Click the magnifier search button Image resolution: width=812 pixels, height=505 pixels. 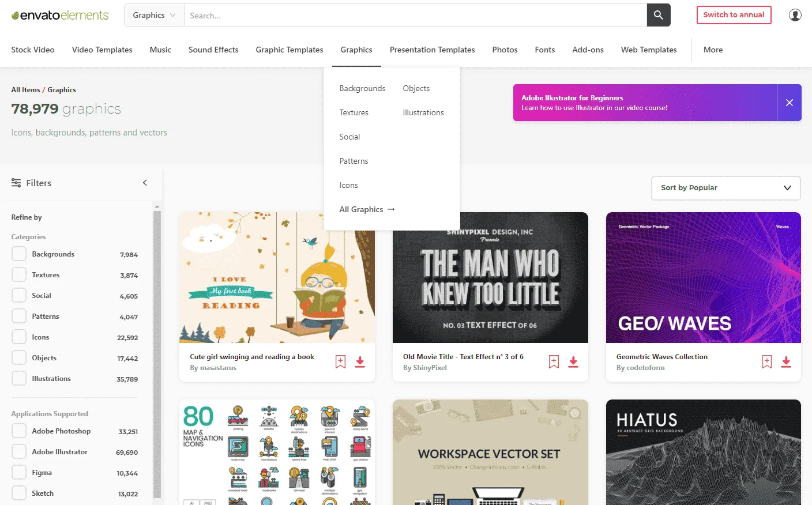[x=659, y=15]
